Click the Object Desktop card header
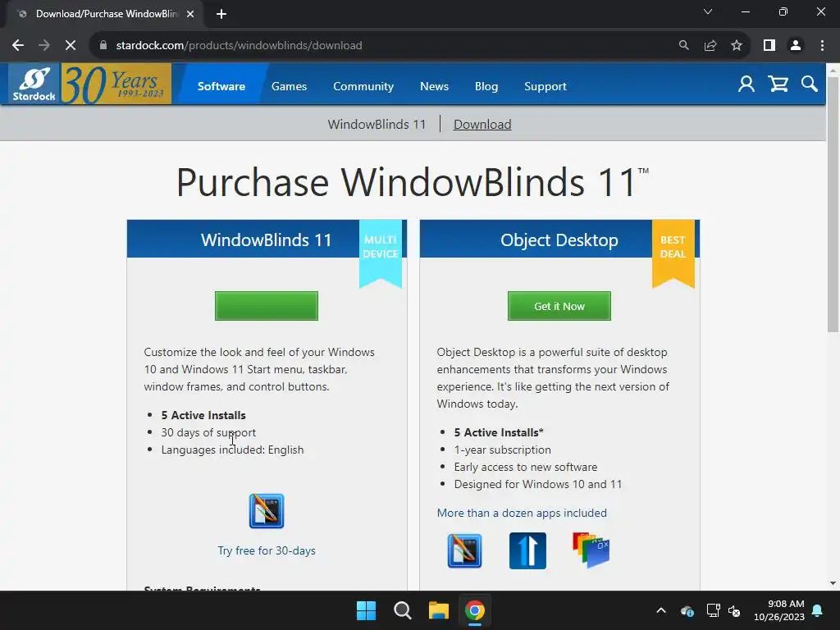The height and width of the screenshot is (630, 840). pos(559,239)
